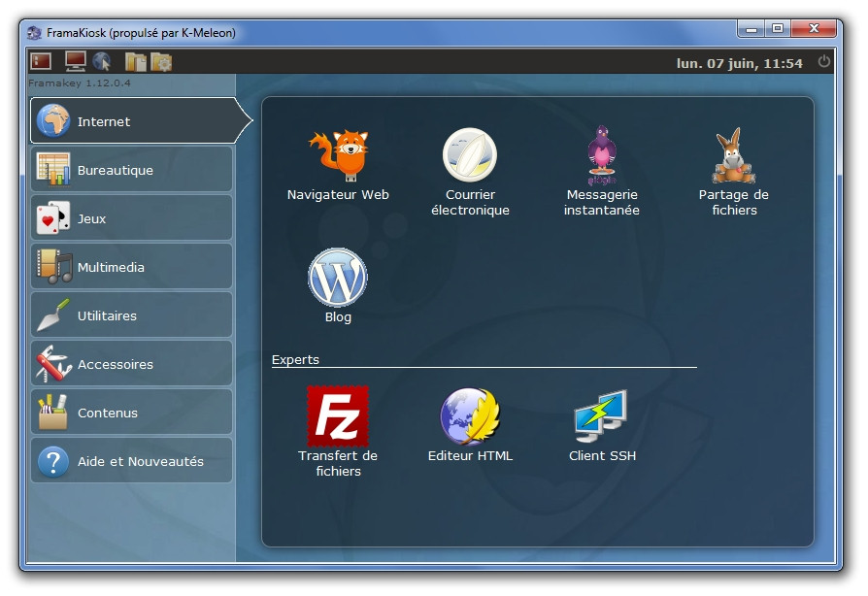Open the Courrier électronique mail app
Image resolution: width=868 pixels, height=596 pixels.
click(470, 155)
